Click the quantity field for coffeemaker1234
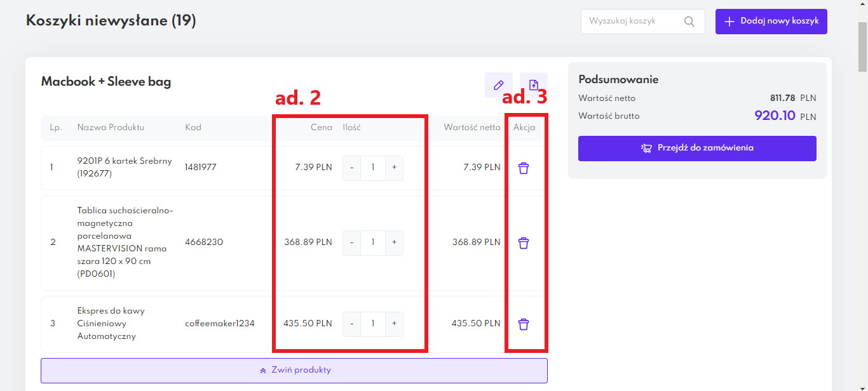868x391 pixels. pyautogui.click(x=373, y=324)
